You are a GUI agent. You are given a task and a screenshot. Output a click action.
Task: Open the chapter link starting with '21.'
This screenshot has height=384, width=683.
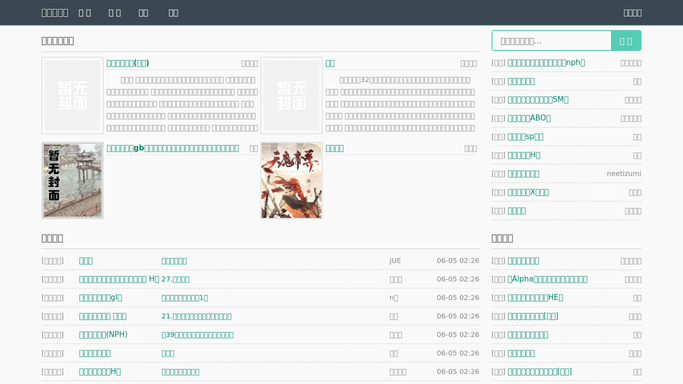196,316
